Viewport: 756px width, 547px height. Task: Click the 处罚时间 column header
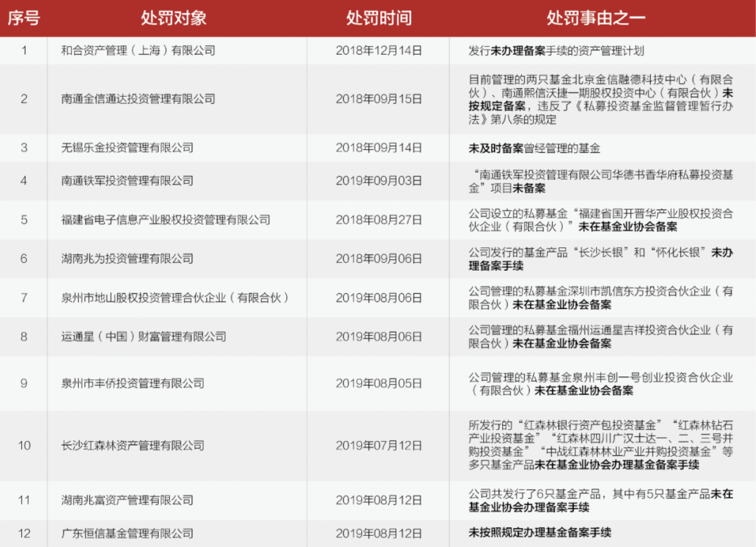coord(378,17)
